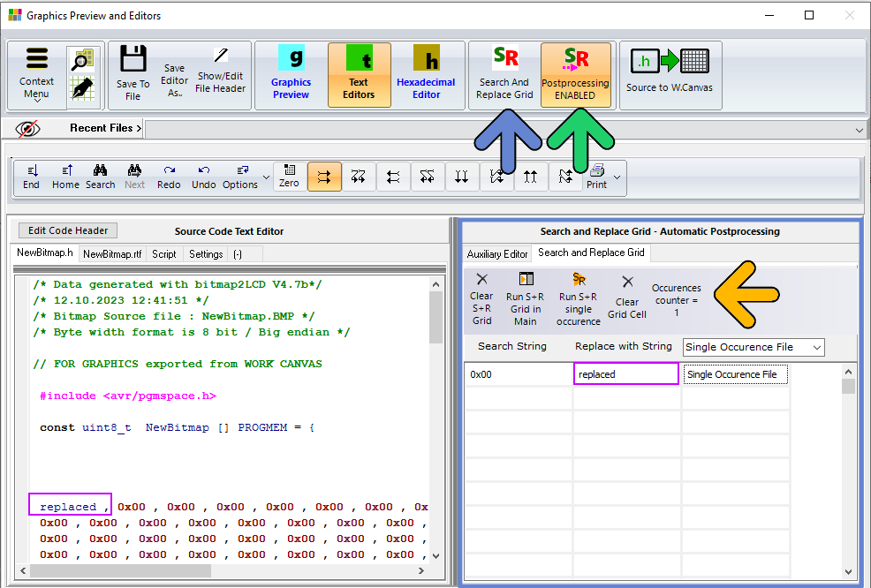871x588 pixels.
Task: Clear the S+R Grid
Action: point(481,300)
